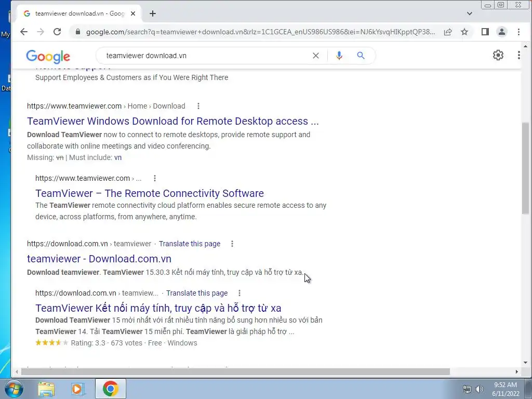The height and width of the screenshot is (399, 532).
Task: Click the scroll down arrow
Action: click(x=526, y=363)
